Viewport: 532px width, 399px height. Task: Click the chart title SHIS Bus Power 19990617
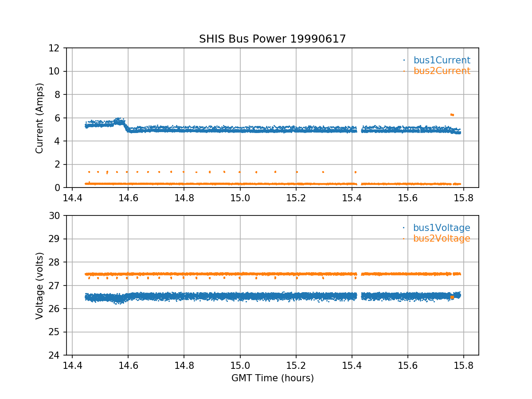pos(272,39)
